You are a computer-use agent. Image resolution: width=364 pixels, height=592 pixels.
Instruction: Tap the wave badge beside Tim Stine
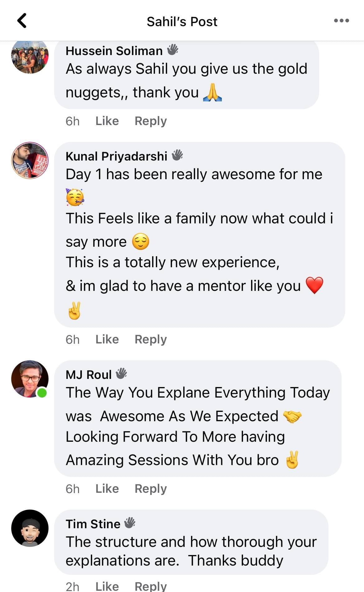[x=130, y=523]
